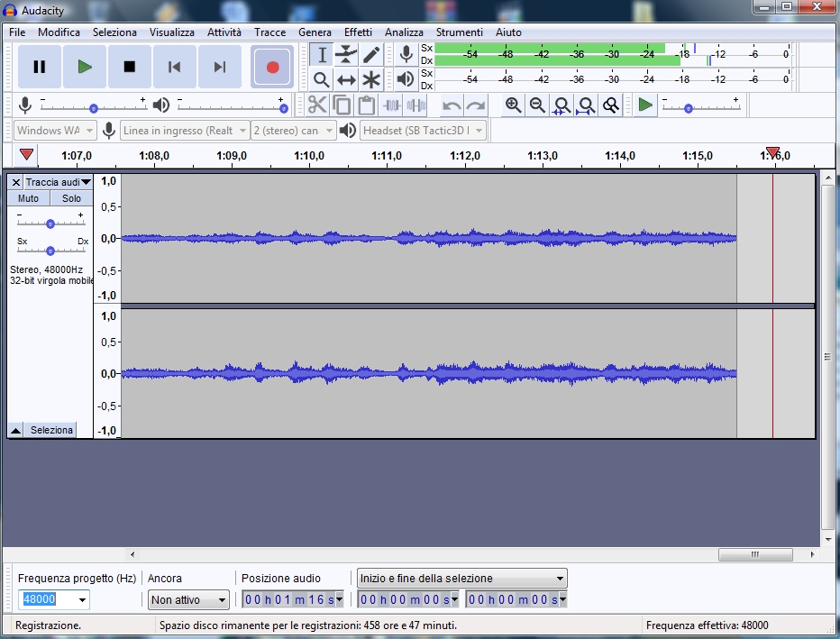Click the Redo arrow
The image size is (840, 639).
click(x=476, y=105)
